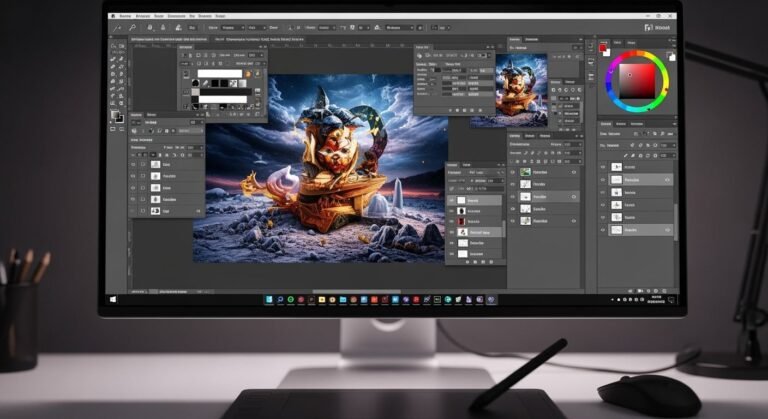
Task: Hide the top layer in the left floating layers panel
Action: coord(133,165)
